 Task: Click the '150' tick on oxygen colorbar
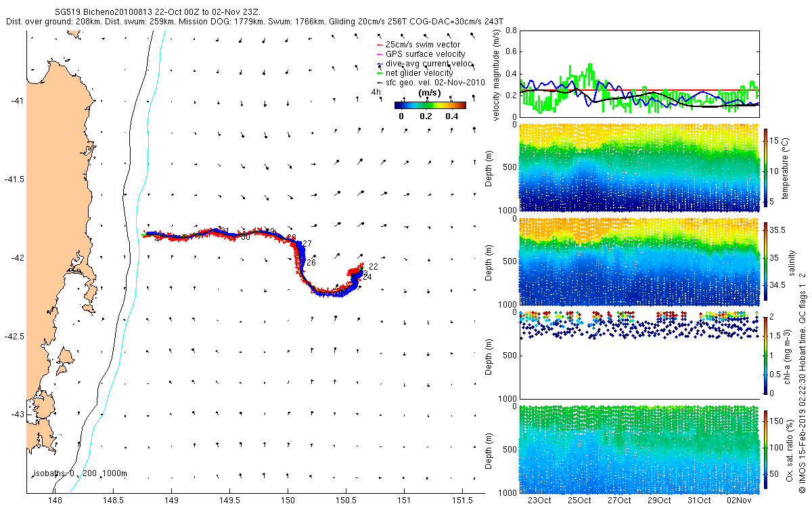point(777,421)
